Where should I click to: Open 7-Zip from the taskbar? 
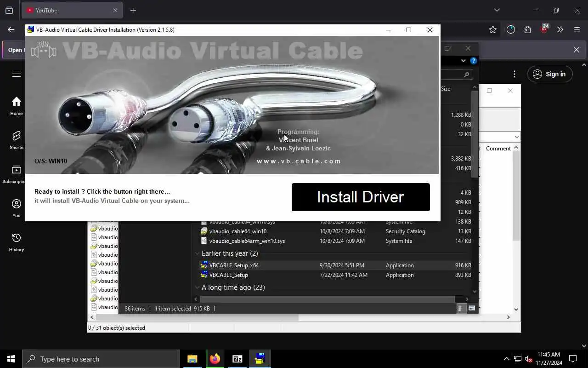tap(237, 359)
